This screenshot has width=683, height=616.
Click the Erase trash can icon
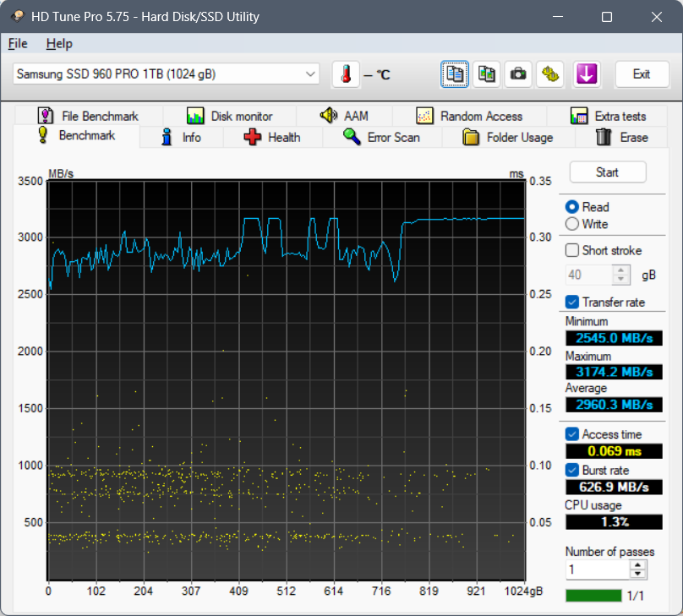(604, 137)
